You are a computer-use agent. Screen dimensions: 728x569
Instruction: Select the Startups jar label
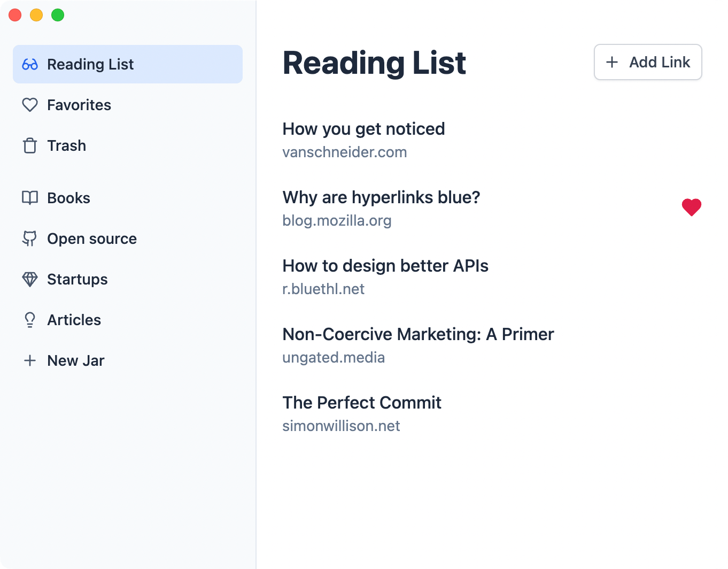pos(78,279)
